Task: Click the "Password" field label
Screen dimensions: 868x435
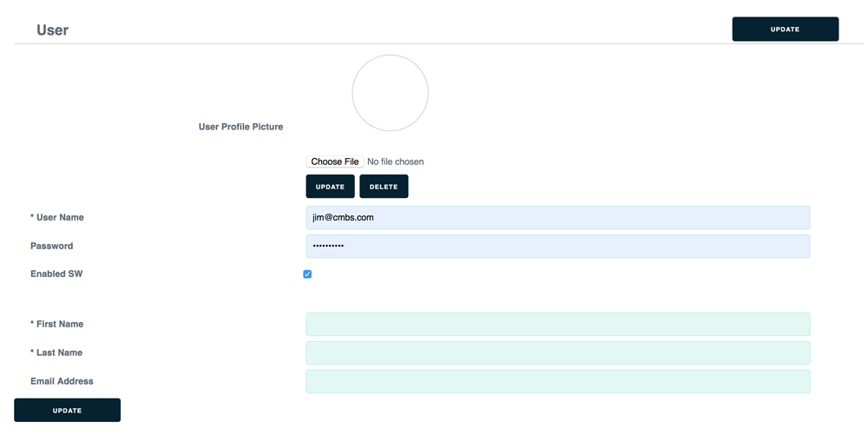Action: (52, 247)
